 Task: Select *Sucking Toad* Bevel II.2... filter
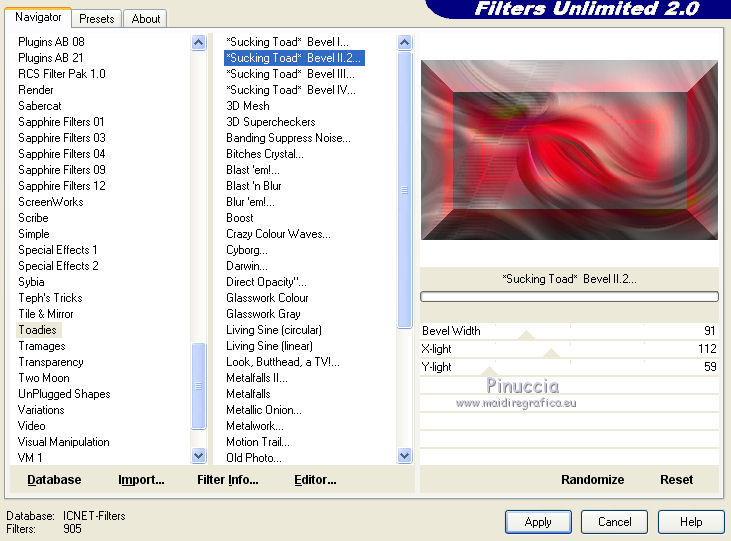click(x=294, y=58)
